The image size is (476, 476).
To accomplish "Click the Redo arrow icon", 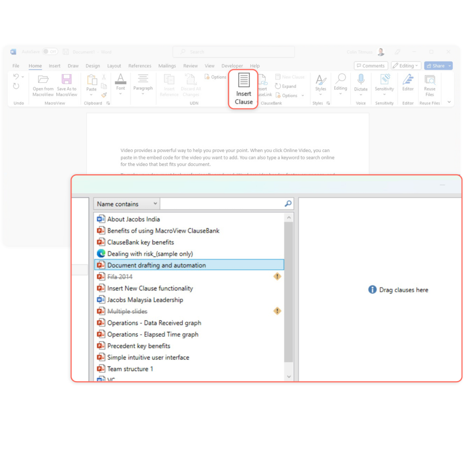I will 16,86.
